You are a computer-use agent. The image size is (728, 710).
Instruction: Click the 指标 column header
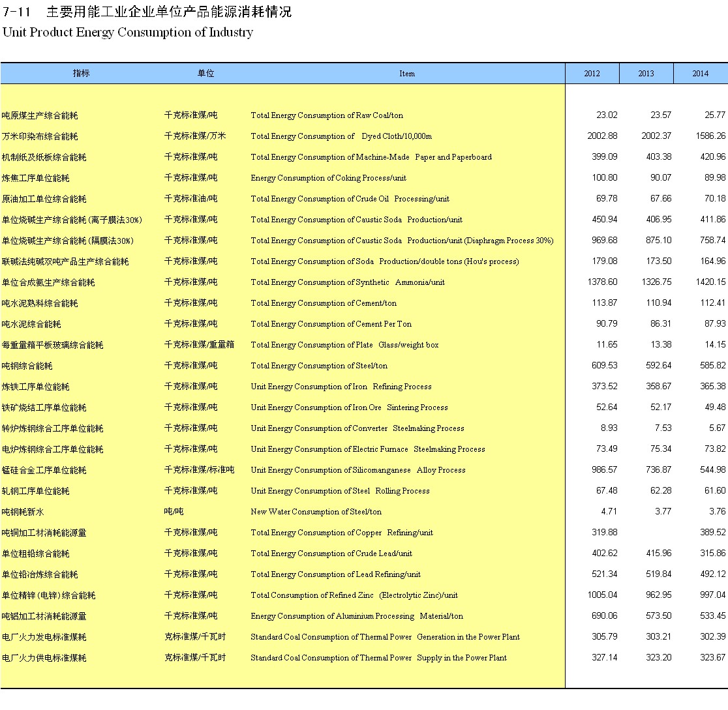click(x=82, y=74)
